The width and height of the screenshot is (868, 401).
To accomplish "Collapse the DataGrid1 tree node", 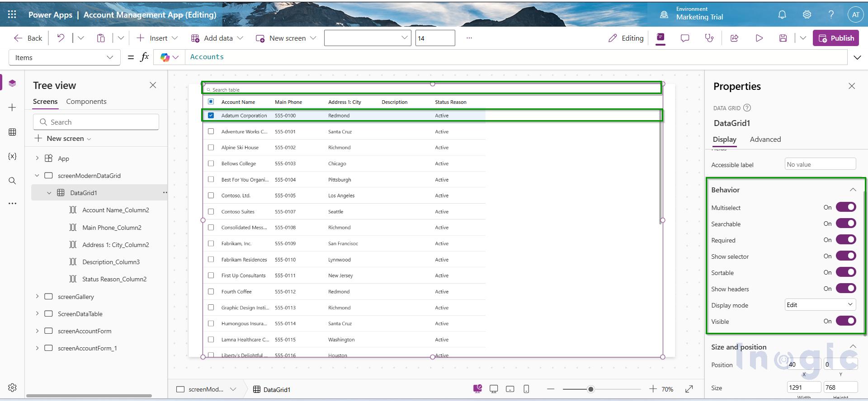I will coord(49,193).
